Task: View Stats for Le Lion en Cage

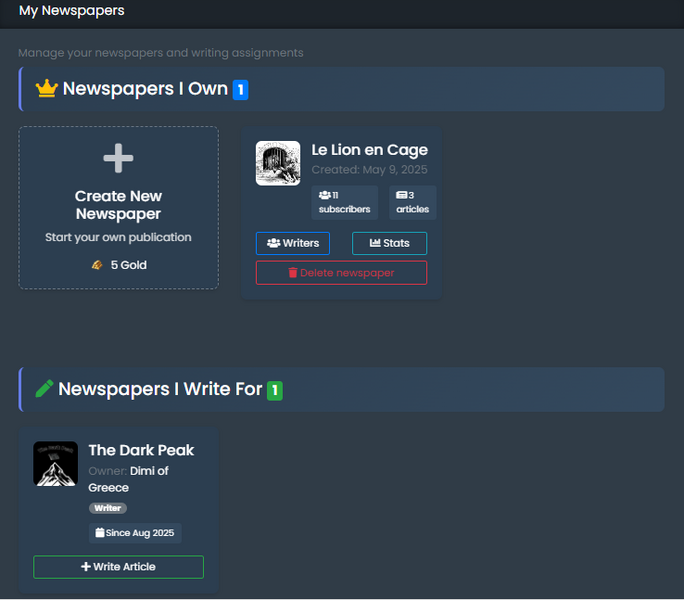Action: pyautogui.click(x=390, y=243)
